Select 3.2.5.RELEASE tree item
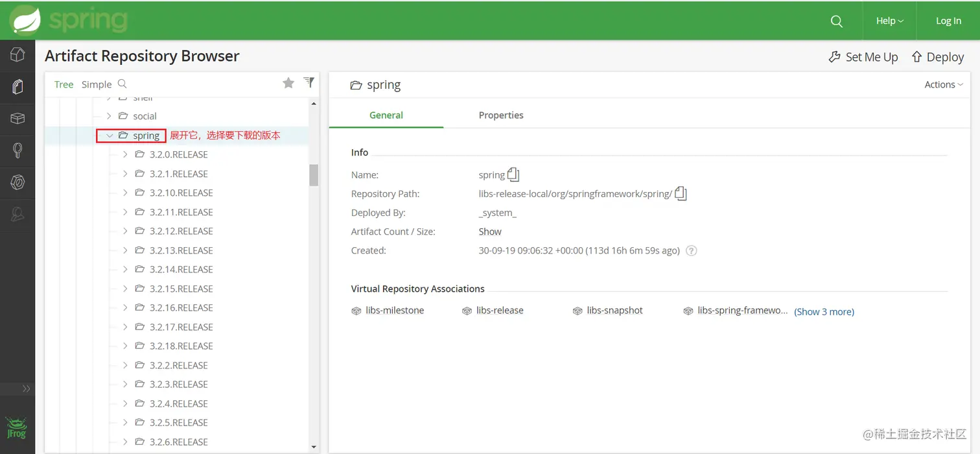 179,422
